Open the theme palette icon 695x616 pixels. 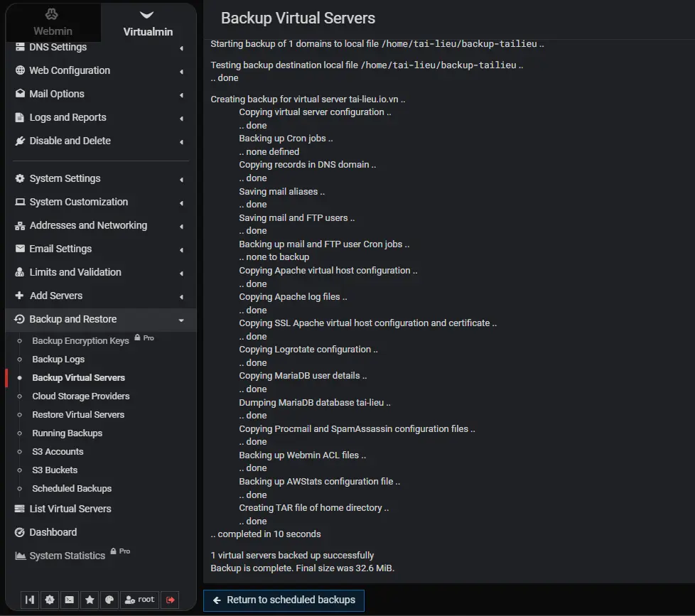coord(109,600)
